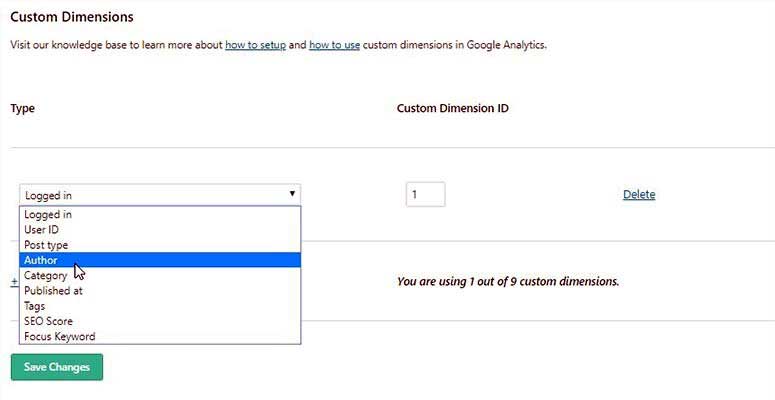This screenshot has width=775, height=400.
Task: Pick "Tags" in the dropdown list
Action: coord(35,306)
